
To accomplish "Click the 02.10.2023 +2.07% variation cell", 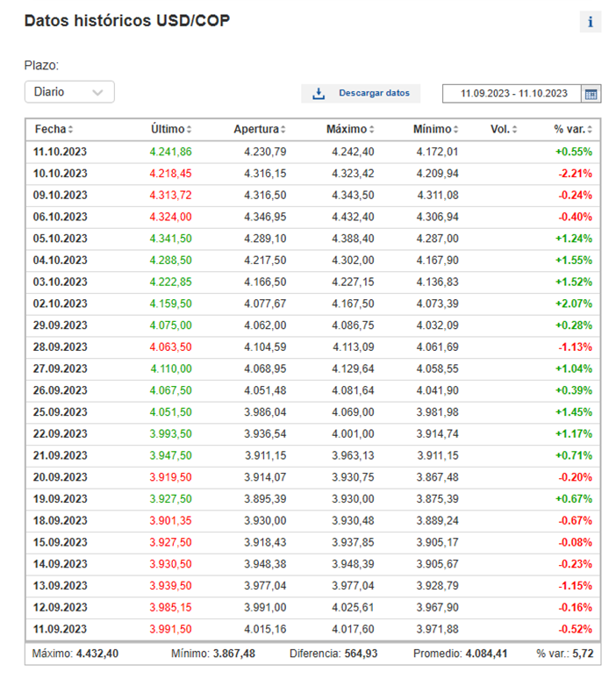I will 573,304.
